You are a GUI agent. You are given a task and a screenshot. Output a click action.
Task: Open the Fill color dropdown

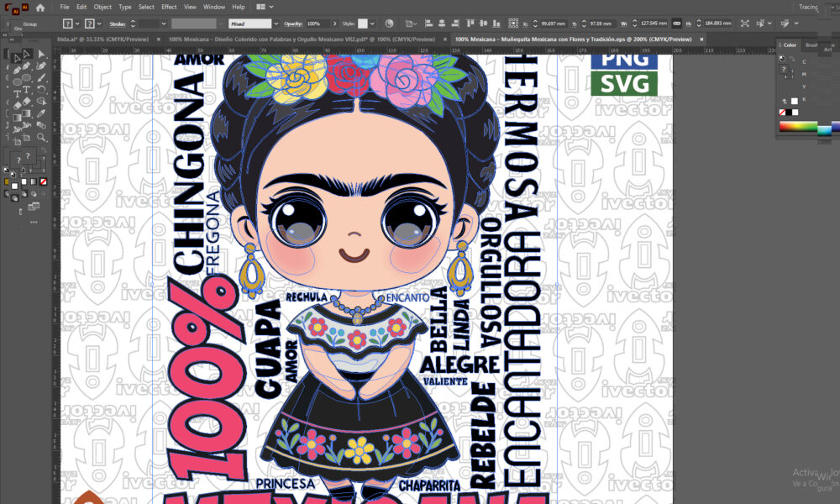[x=77, y=24]
